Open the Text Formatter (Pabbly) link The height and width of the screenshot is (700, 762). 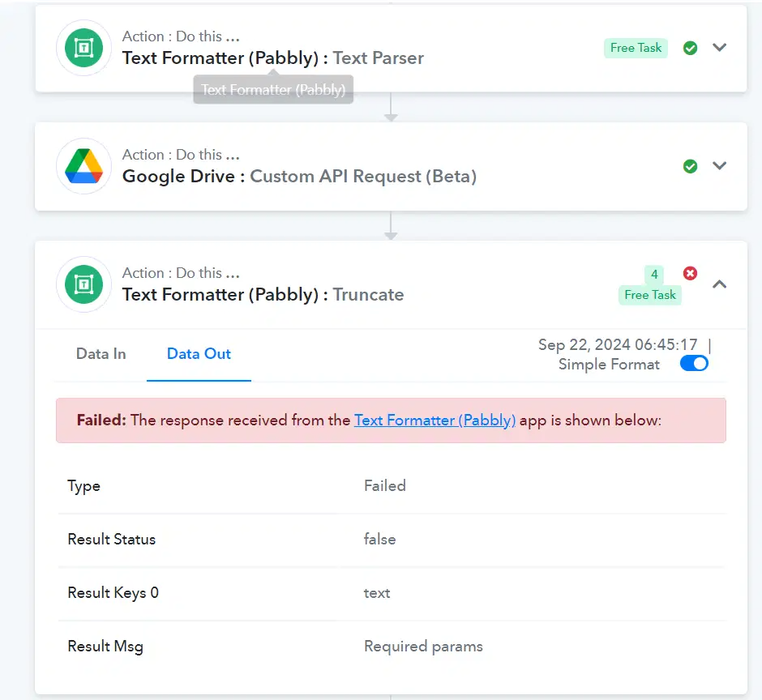pyautogui.click(x=435, y=420)
